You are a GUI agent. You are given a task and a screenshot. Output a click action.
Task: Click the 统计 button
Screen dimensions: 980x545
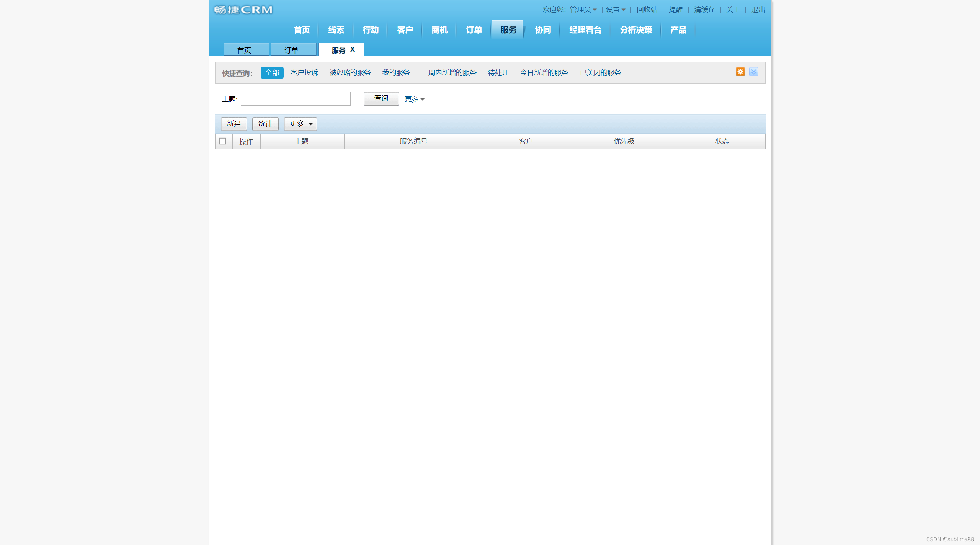click(x=265, y=124)
